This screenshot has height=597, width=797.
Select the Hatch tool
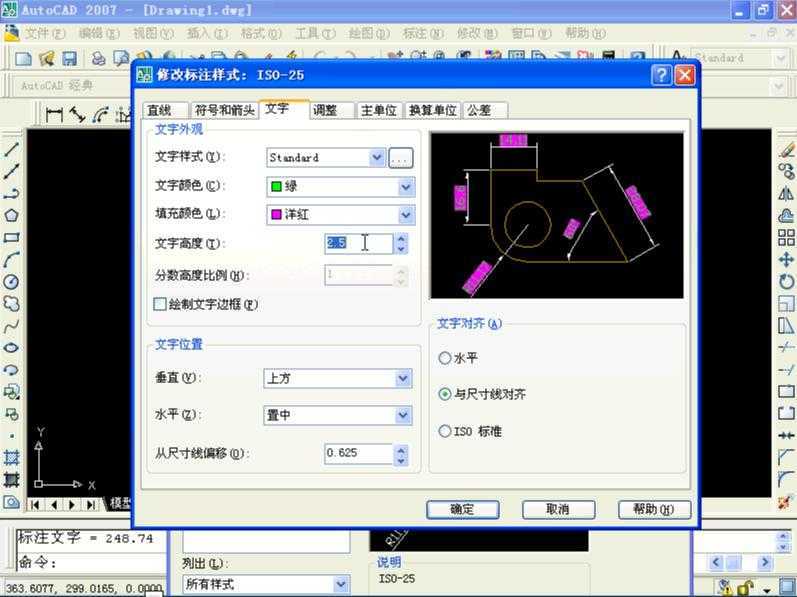(x=11, y=457)
